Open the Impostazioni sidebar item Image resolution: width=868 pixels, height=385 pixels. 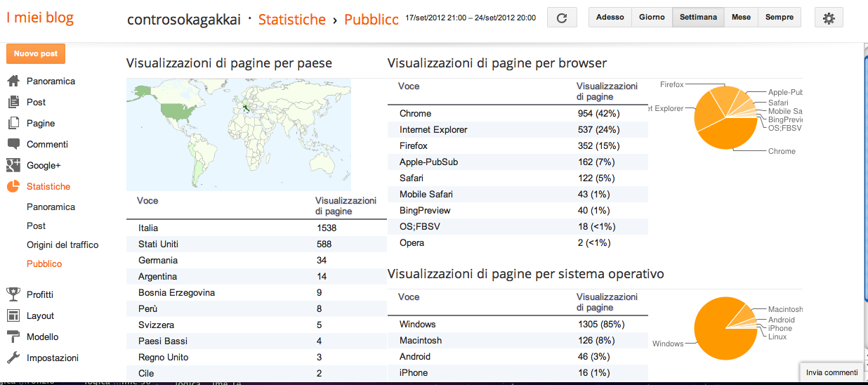(53, 358)
